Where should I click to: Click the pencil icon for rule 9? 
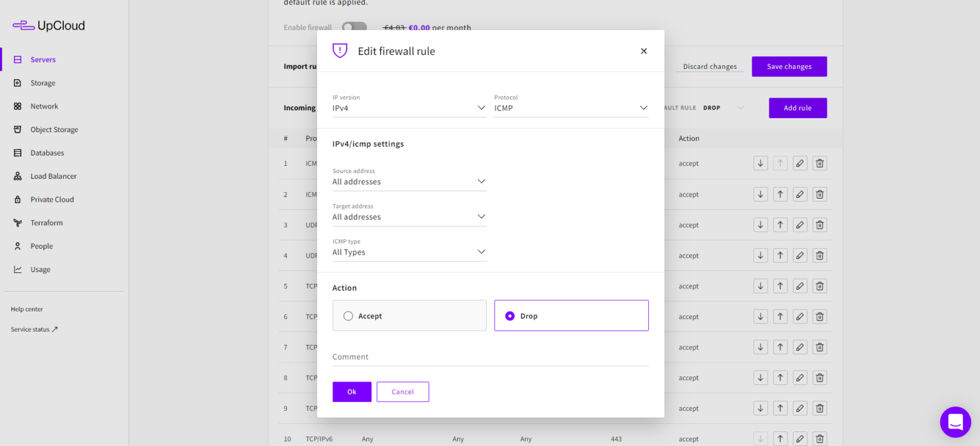click(x=800, y=408)
